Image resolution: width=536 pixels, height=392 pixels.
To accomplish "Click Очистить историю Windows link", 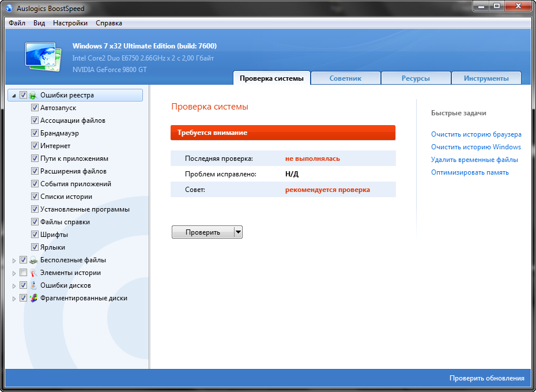I will click(x=476, y=147).
